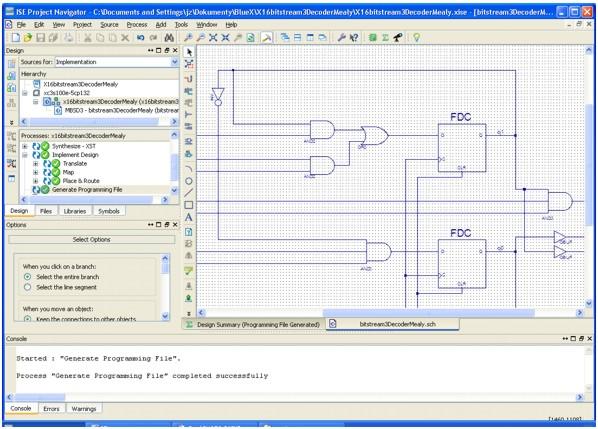Image resolution: width=598 pixels, height=429 pixels.
Task: Select bitstream3DecoderMealy.sch document tab
Action: (393, 324)
